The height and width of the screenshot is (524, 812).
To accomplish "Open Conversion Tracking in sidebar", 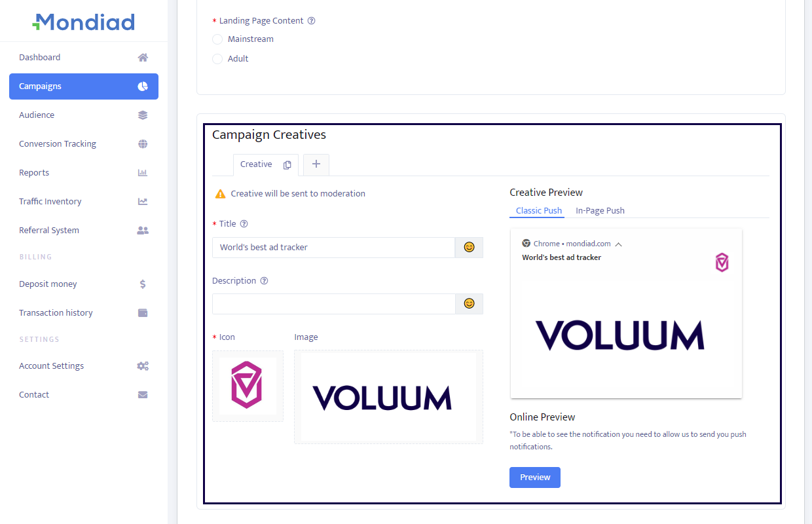I will click(x=58, y=144).
